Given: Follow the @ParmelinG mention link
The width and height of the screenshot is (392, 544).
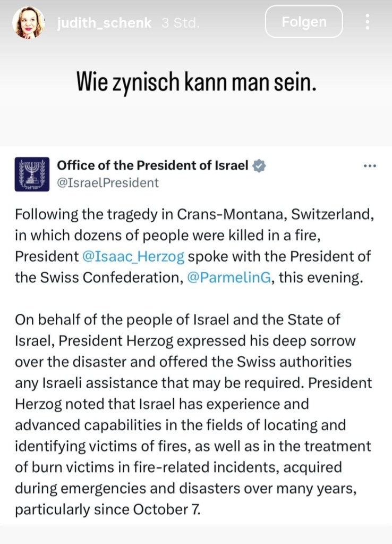Looking at the screenshot, I should [229, 278].
